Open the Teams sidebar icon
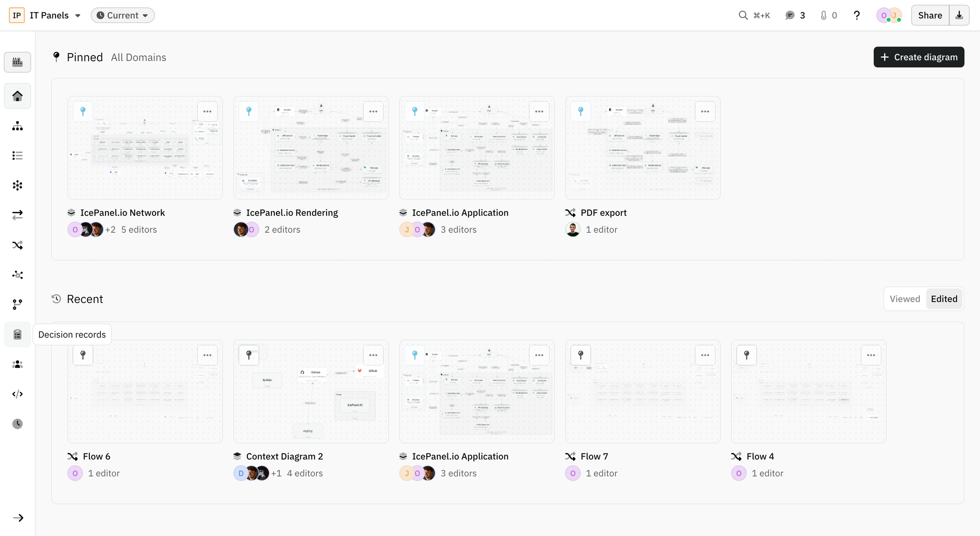The image size is (980, 536). pos(17,365)
